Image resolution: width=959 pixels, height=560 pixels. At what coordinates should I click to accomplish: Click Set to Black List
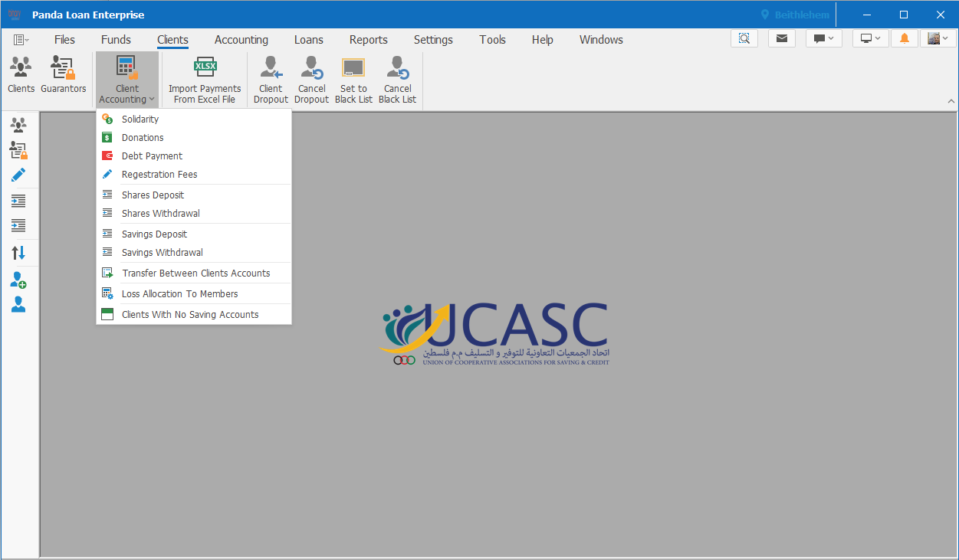click(353, 79)
